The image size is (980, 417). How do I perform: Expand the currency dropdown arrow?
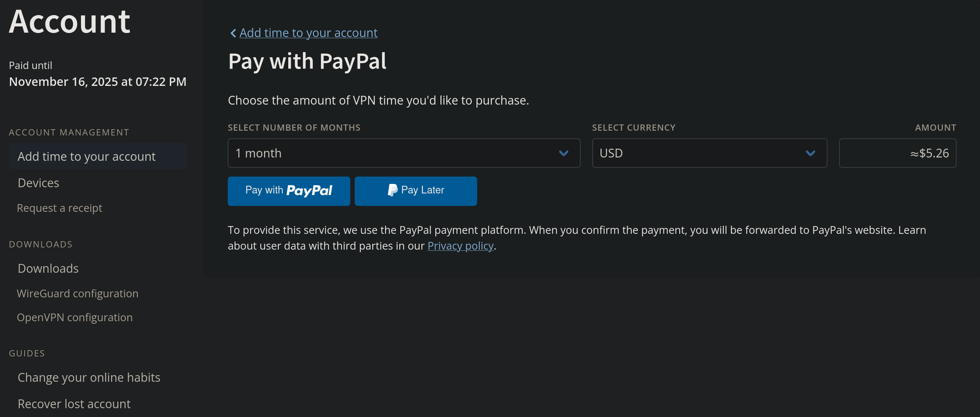[810, 153]
